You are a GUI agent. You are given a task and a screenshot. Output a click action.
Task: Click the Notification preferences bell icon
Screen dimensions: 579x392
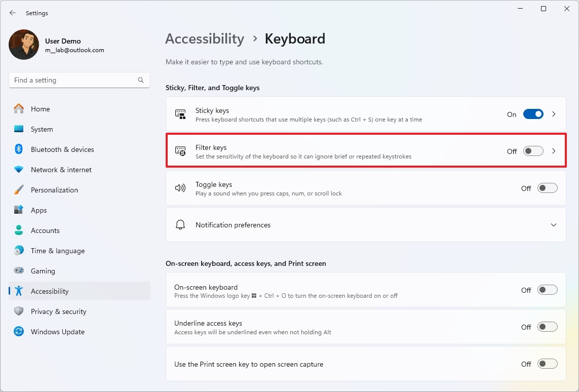point(180,225)
